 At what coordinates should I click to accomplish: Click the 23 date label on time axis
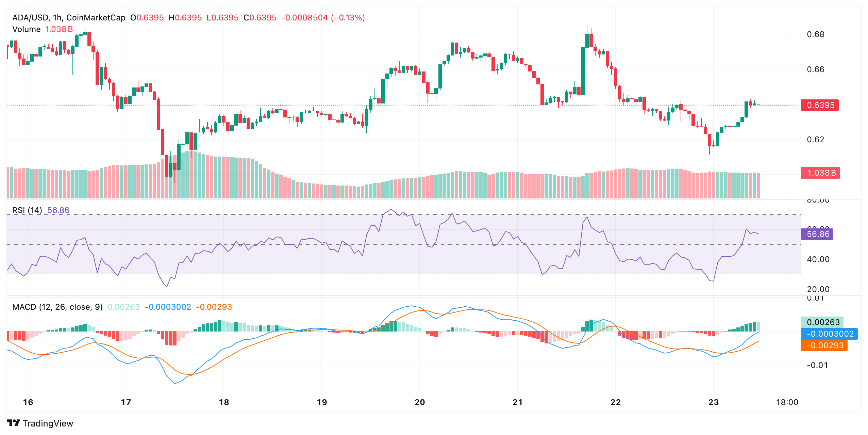tap(714, 402)
